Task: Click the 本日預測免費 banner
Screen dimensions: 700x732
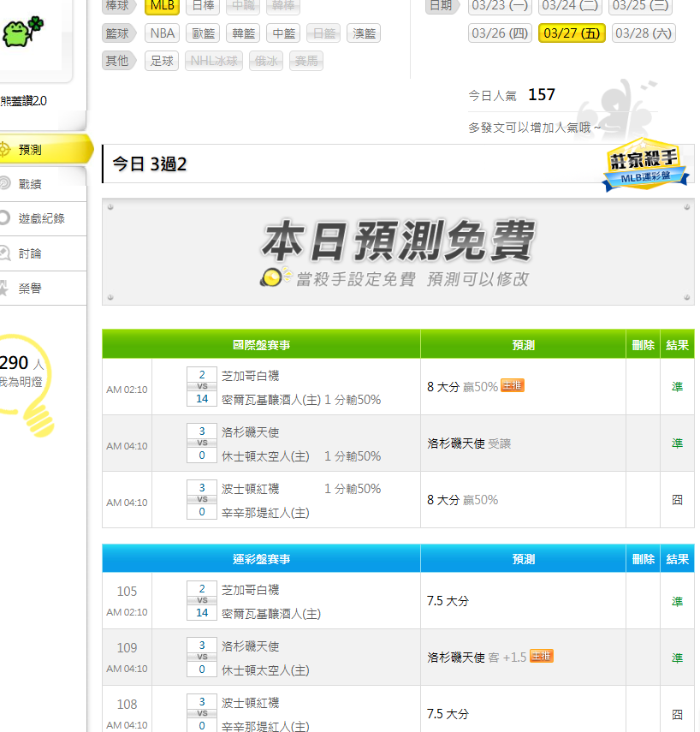Action: coord(398,253)
